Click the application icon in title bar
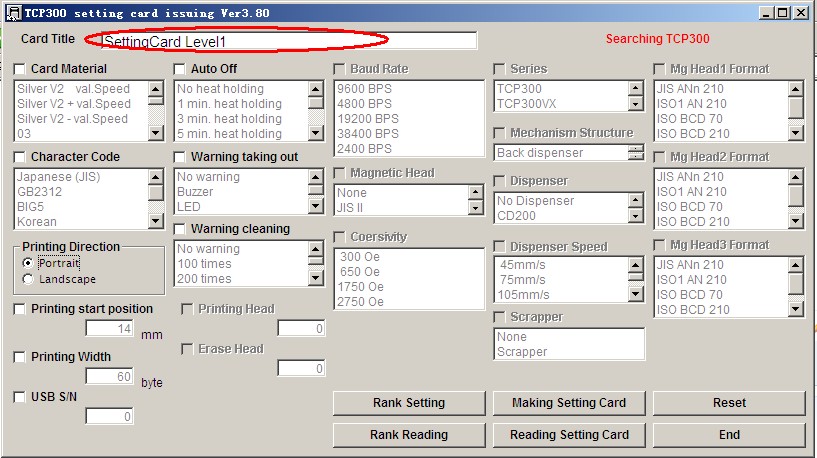The image size is (817, 458). click(13, 13)
